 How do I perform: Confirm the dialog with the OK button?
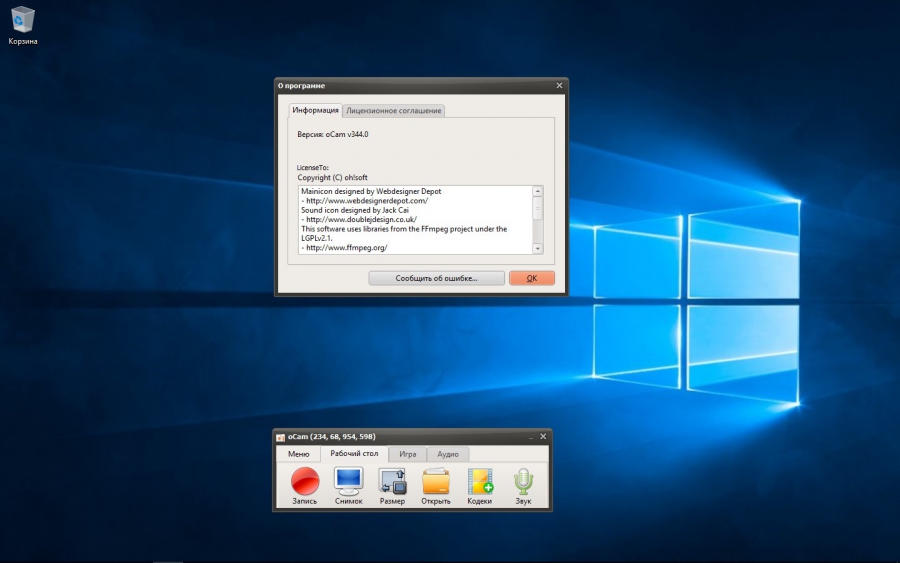pos(531,278)
